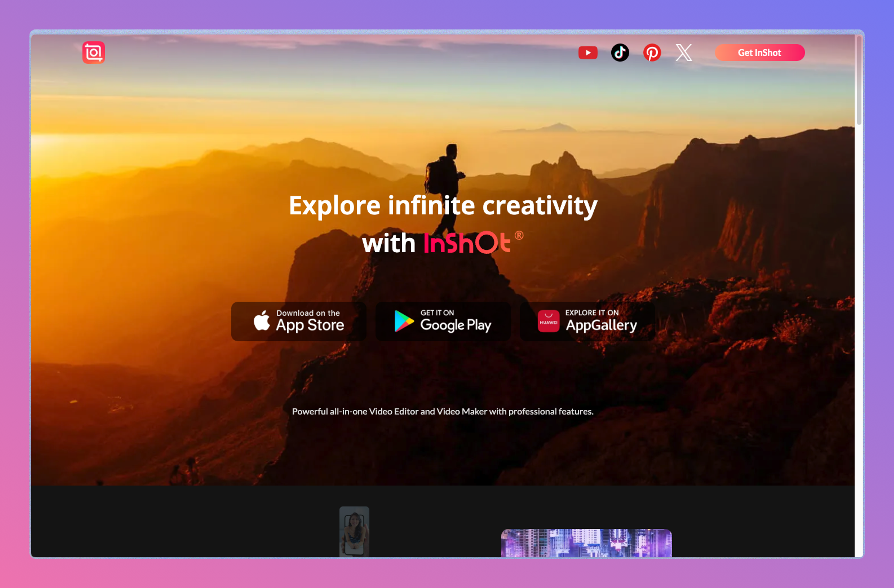Screen dimensions: 894x588
Task: Open the TikTok profile icon
Action: point(620,53)
